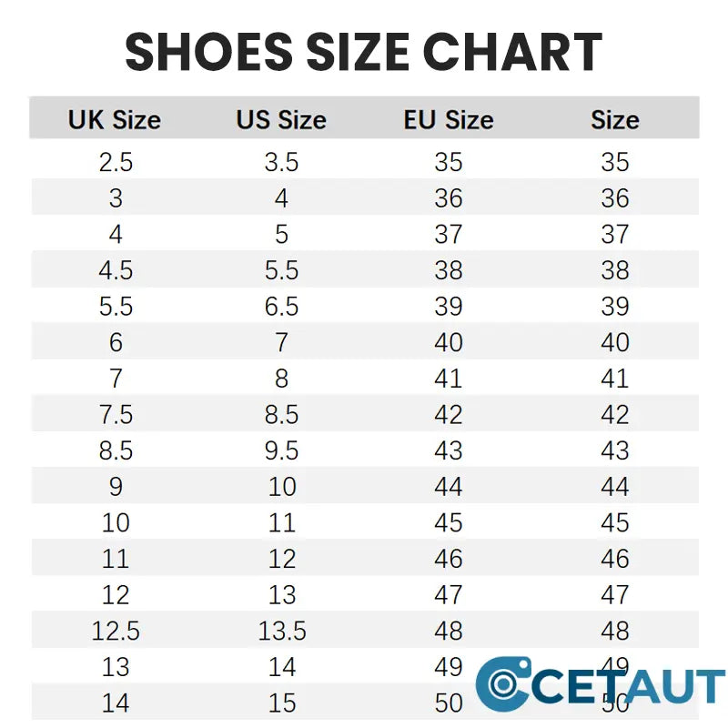Click UK size 2.5 cell

pos(116,163)
